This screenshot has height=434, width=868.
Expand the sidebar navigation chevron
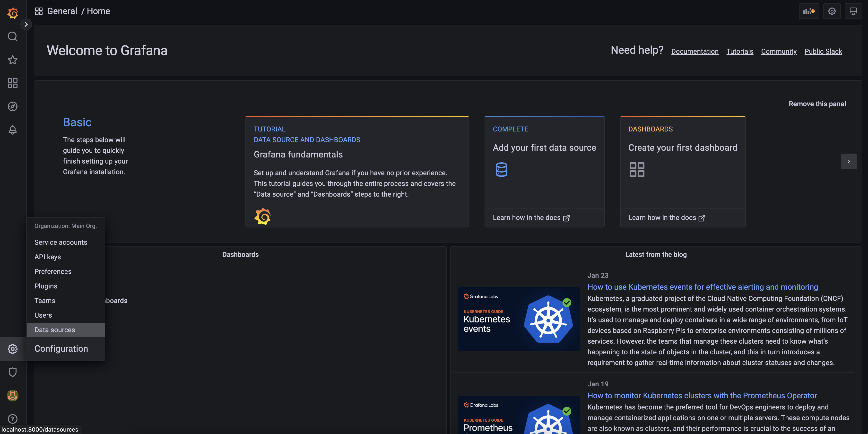tap(26, 24)
